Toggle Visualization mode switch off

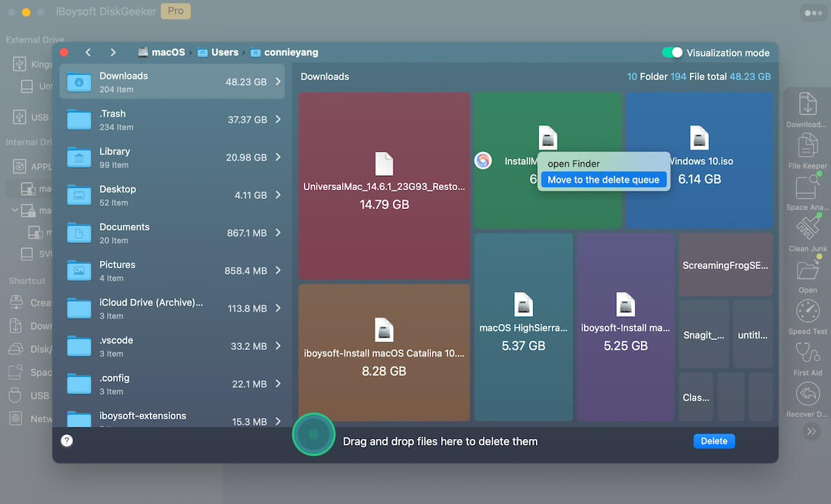(672, 53)
